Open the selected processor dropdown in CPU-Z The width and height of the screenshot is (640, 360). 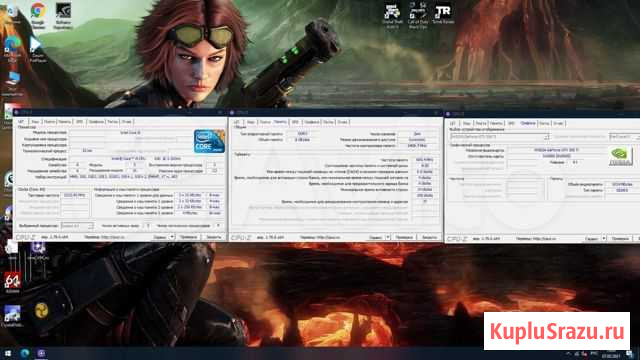(77, 226)
